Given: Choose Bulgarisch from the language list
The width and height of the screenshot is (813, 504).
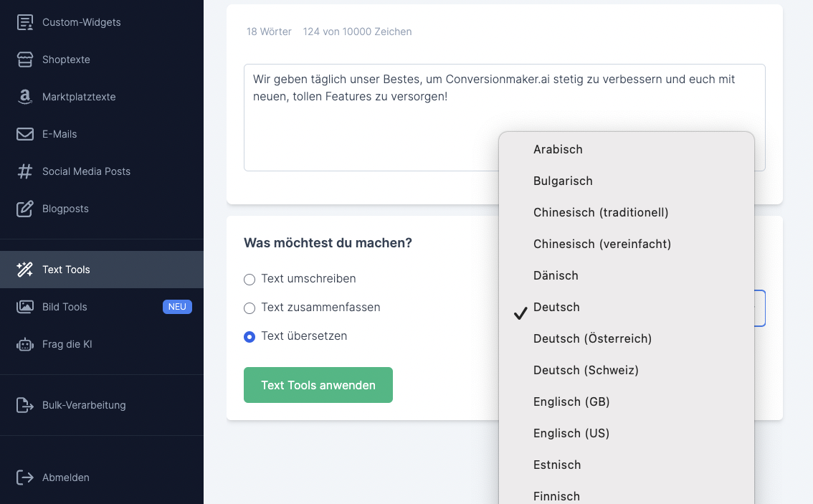Looking at the screenshot, I should point(627,181).
